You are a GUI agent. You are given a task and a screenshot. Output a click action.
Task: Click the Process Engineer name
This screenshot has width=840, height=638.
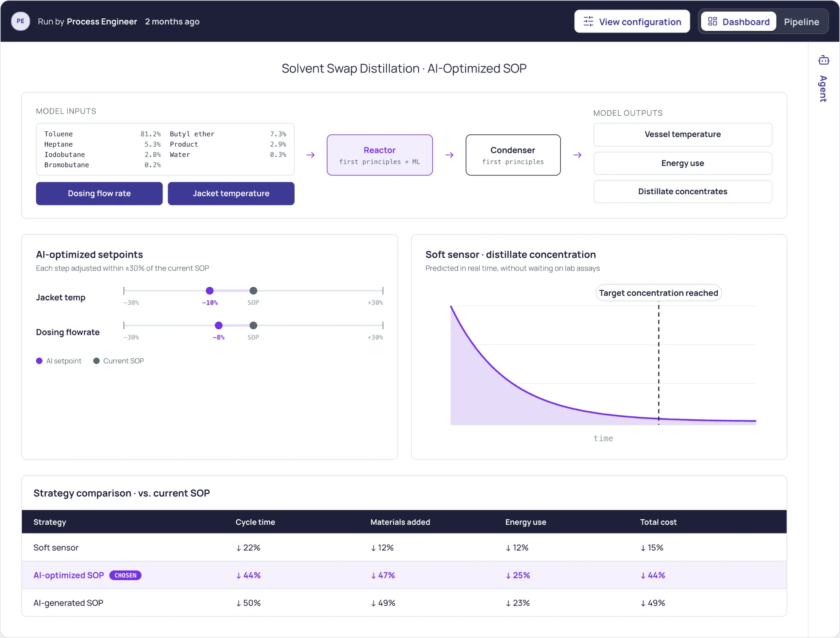[102, 21]
